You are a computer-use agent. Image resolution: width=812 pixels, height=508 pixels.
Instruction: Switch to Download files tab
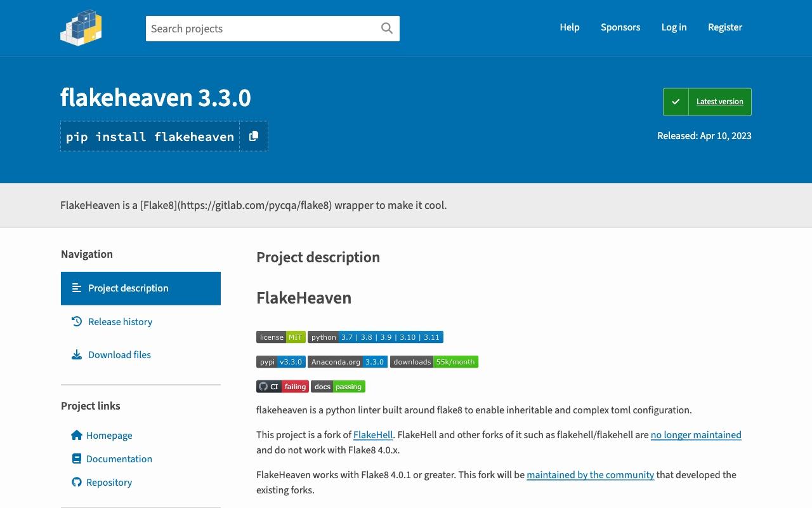click(x=141, y=355)
